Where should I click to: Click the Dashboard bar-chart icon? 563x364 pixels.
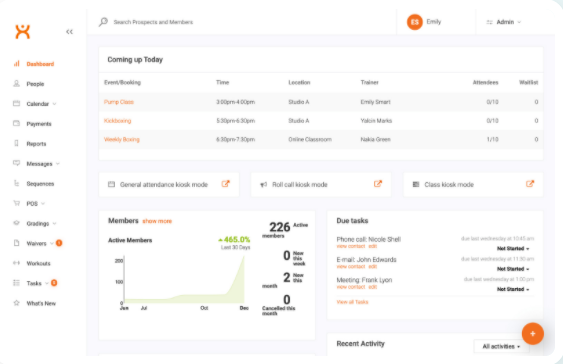click(x=17, y=64)
